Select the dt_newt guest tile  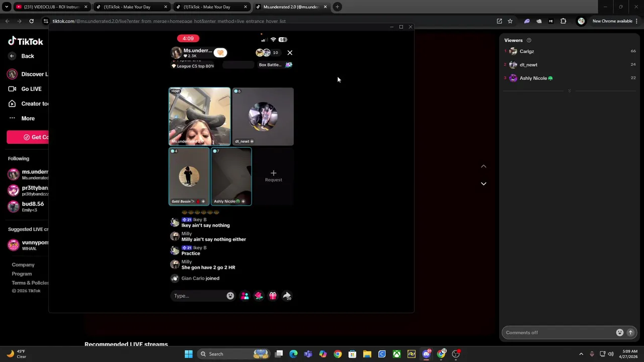coord(263,117)
